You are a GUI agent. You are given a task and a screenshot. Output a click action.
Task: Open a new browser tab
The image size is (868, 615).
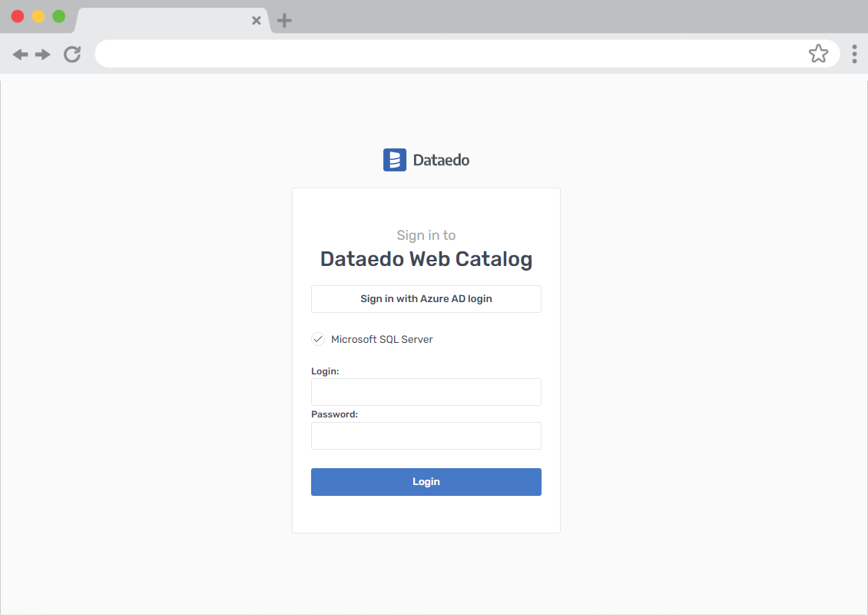(x=284, y=21)
